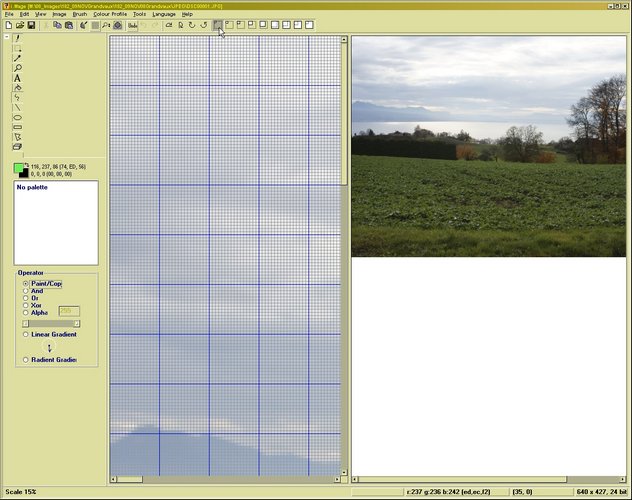632x500 pixels.
Task: Create a new image with New icon
Action: coord(8,25)
